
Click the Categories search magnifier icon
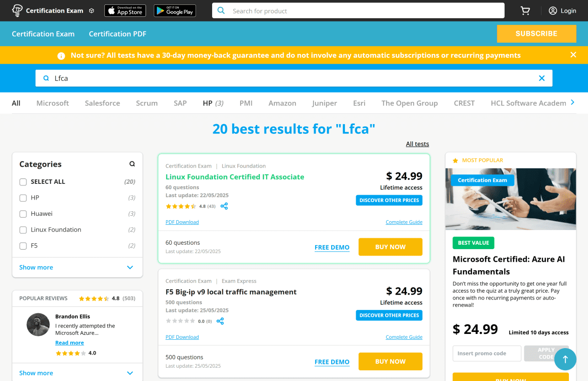click(x=132, y=164)
